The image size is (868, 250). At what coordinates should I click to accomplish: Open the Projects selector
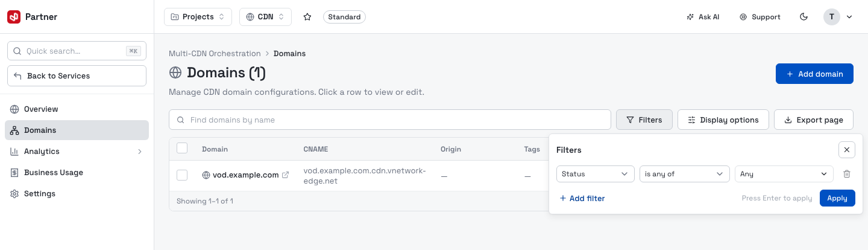198,17
